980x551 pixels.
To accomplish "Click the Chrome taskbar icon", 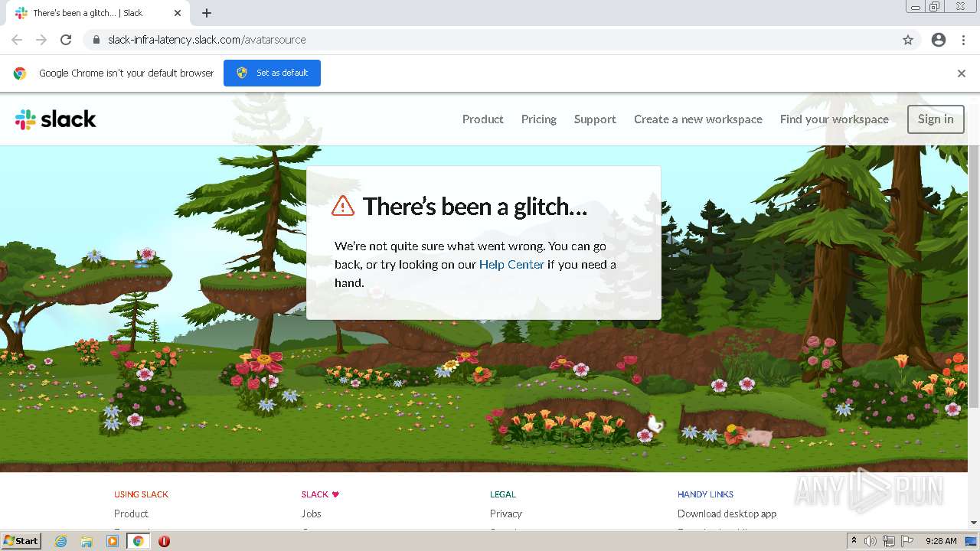I will pos(138,541).
